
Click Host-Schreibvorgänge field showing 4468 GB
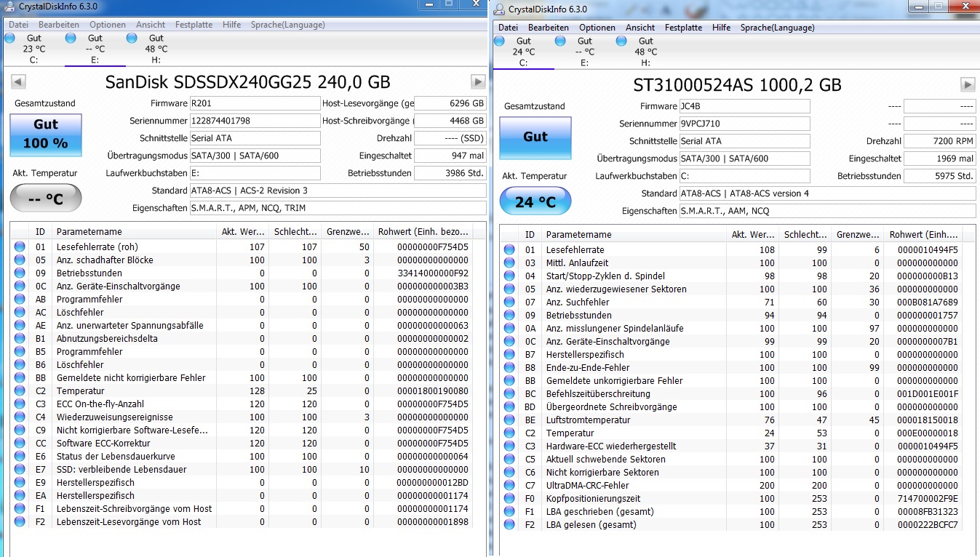click(x=450, y=121)
